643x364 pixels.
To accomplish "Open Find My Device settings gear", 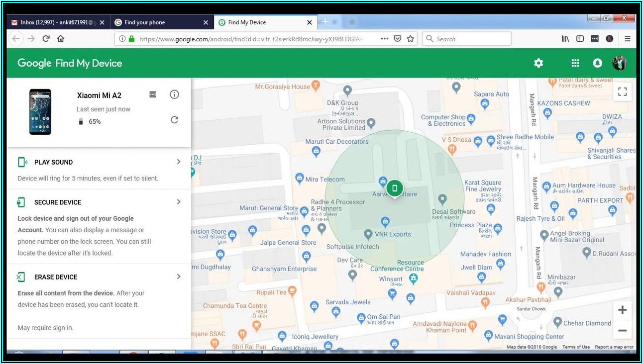I will pos(538,63).
